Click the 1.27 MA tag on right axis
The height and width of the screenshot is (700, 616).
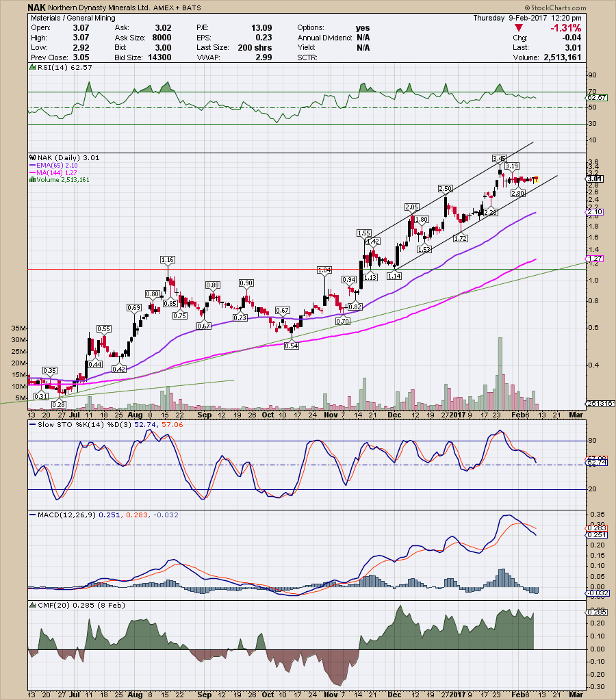coord(595,259)
